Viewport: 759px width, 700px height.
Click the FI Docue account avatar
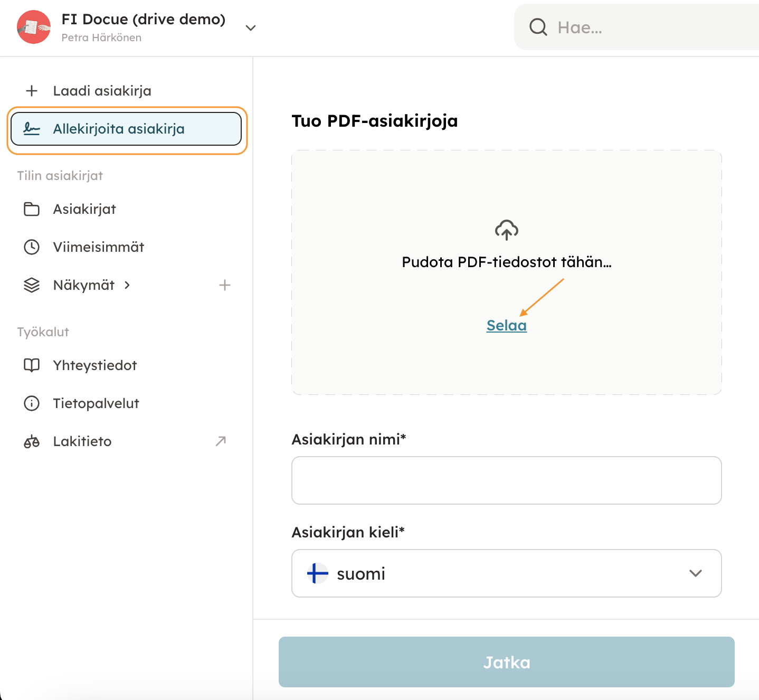point(34,27)
